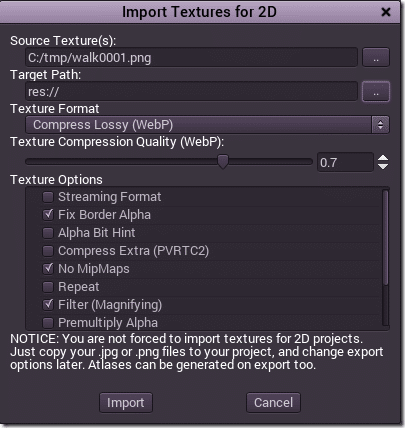Click the compression quality value field
The height and width of the screenshot is (428, 405).
pyautogui.click(x=345, y=162)
